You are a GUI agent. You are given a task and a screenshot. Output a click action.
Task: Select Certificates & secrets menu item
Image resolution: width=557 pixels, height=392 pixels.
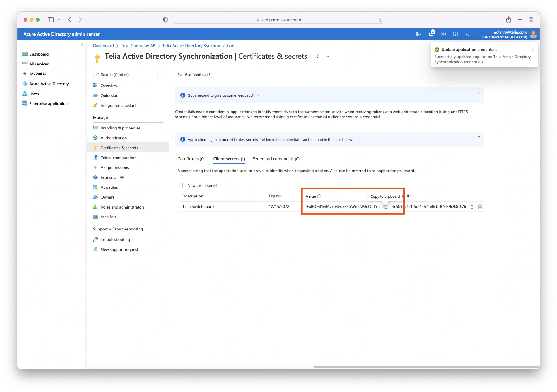128,148
